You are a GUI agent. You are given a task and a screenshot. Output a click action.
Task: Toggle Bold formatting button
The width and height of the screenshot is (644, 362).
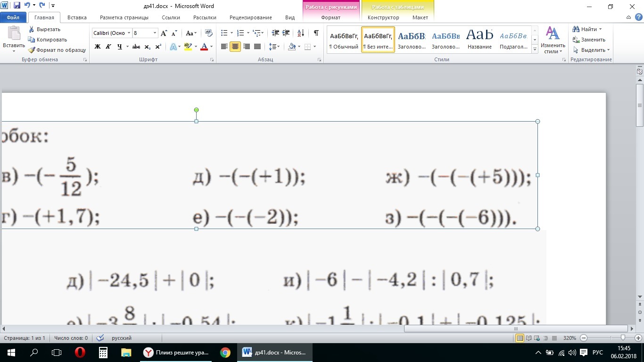[x=98, y=47]
